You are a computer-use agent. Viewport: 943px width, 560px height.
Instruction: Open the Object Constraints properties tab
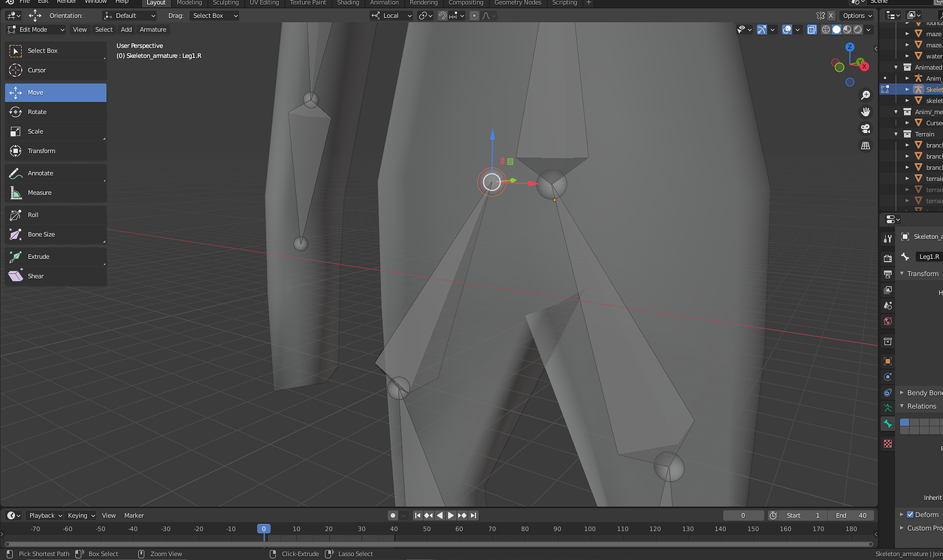pos(888,393)
